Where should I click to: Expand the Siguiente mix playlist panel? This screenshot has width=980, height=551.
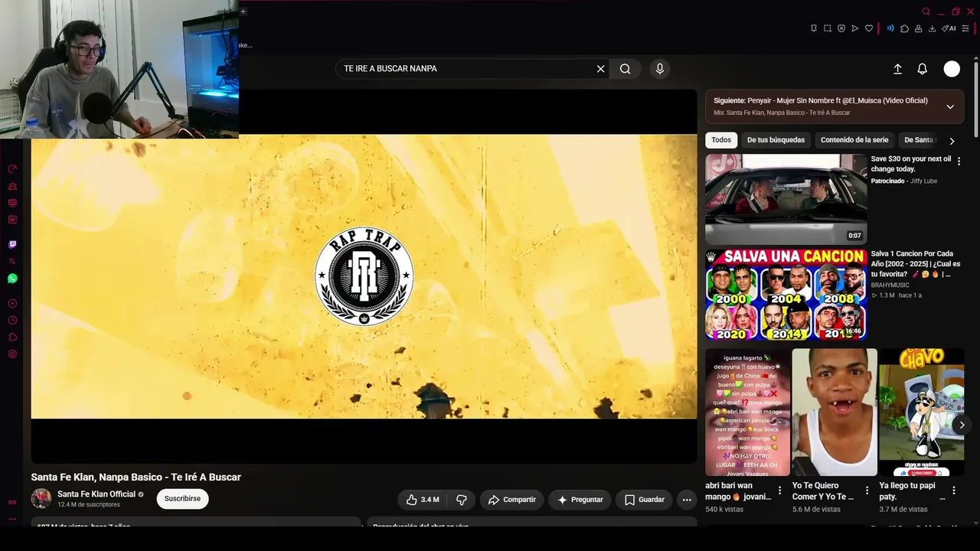pos(950,106)
